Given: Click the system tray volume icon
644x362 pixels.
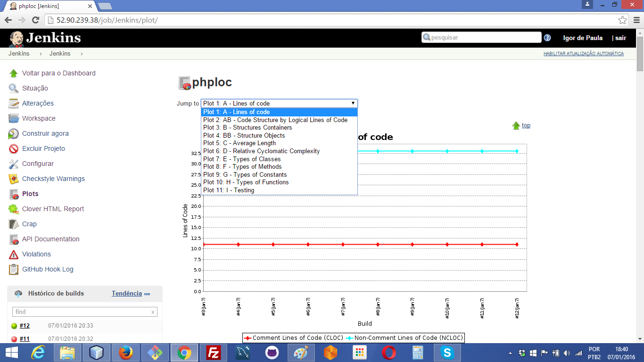Looking at the screenshot, I should [566, 353].
